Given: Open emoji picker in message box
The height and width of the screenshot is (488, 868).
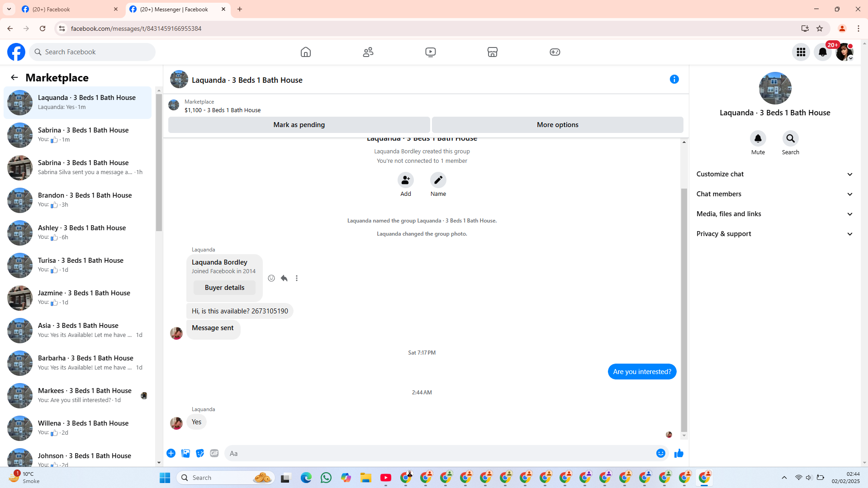Looking at the screenshot, I should 661,453.
